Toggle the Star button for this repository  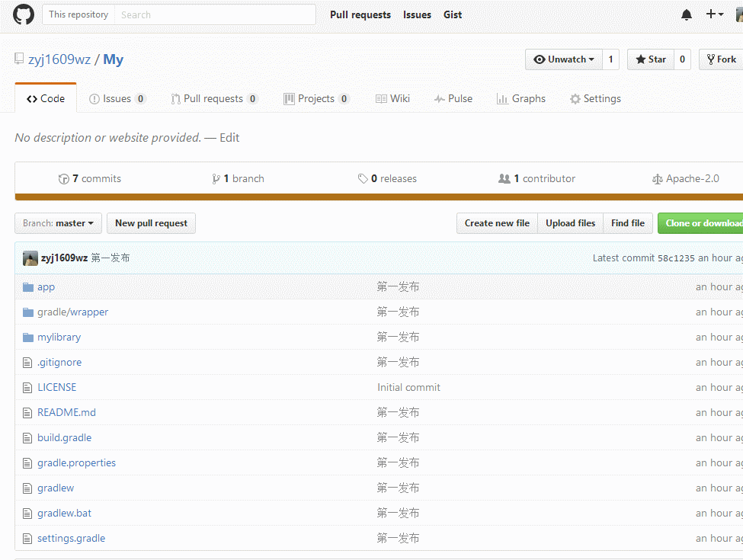point(649,59)
